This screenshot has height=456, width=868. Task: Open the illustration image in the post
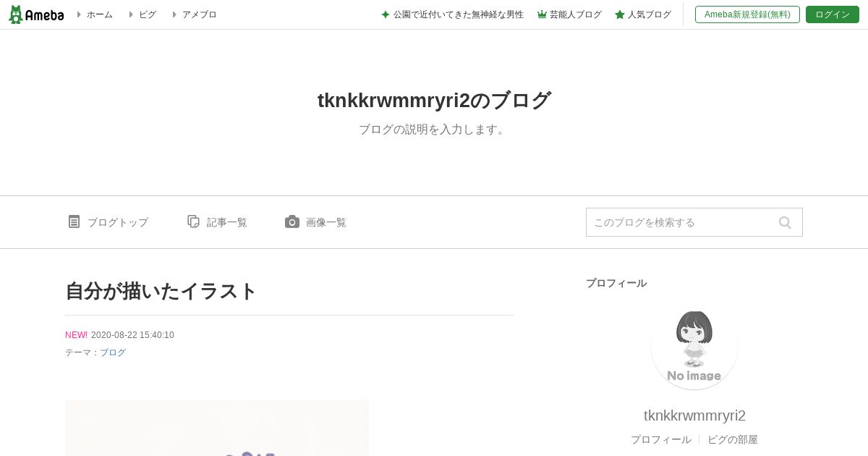pos(217,428)
